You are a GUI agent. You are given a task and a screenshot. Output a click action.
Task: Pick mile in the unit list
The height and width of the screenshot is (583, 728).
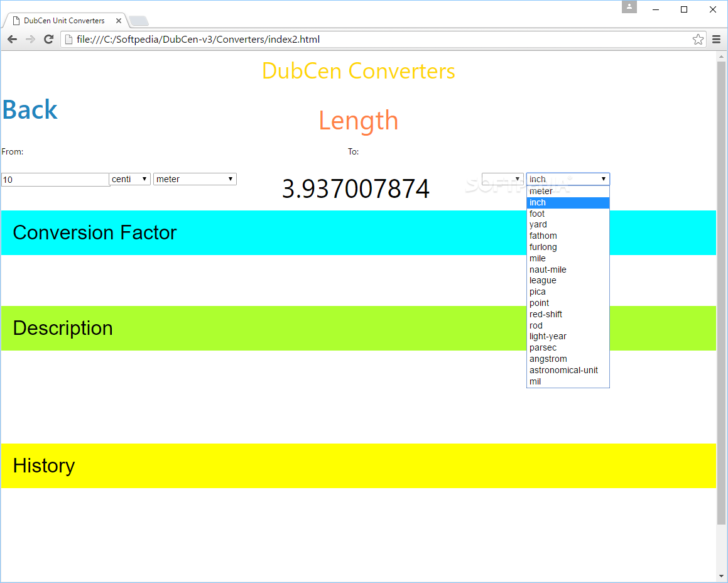[x=568, y=258]
